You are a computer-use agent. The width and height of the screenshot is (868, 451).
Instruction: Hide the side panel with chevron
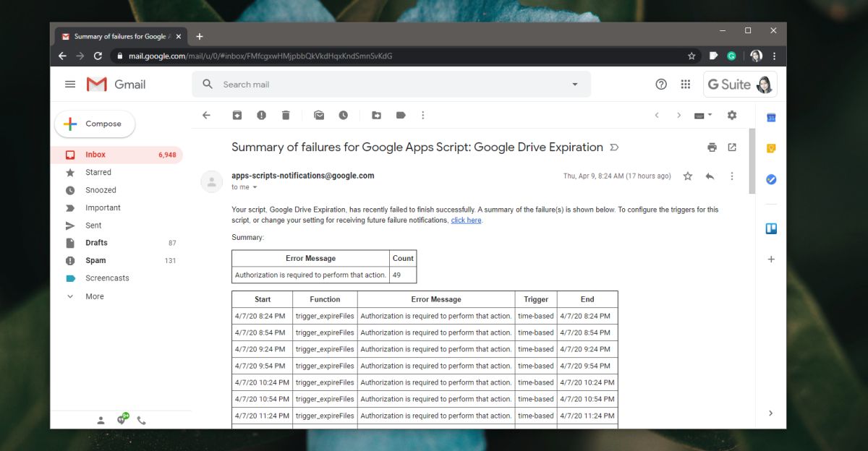tap(771, 413)
